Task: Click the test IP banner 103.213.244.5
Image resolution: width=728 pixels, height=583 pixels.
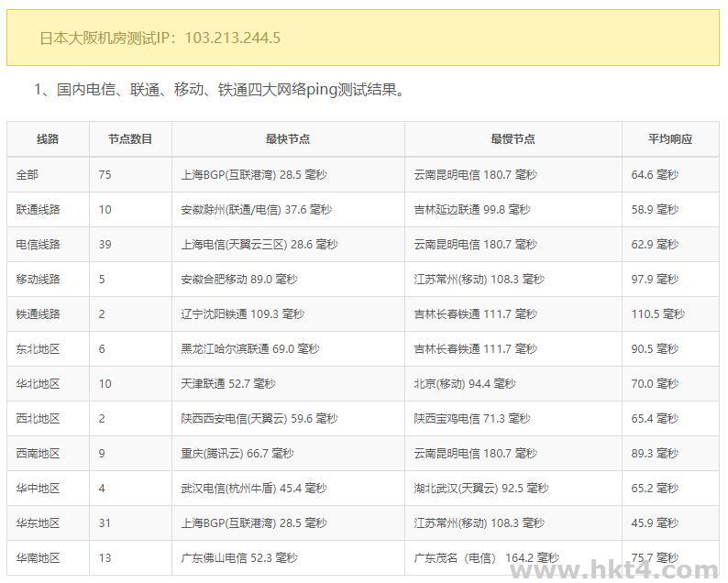Action: click(363, 38)
